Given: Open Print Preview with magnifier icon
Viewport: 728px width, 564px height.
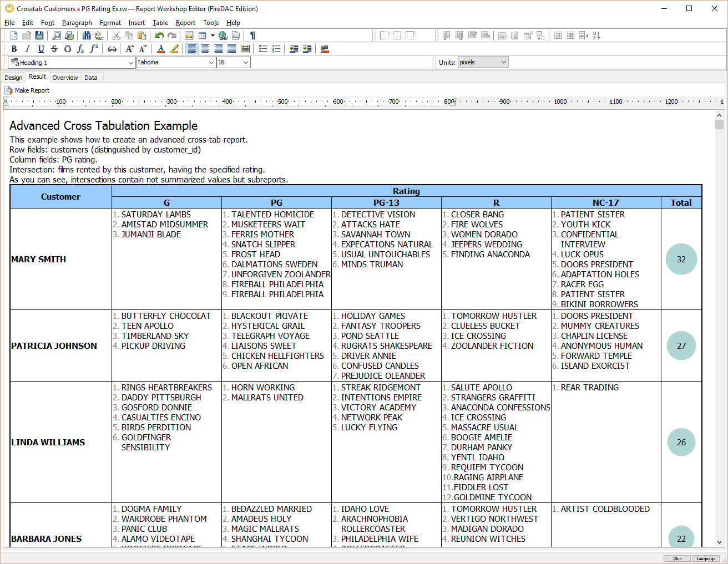Looking at the screenshot, I should [x=57, y=35].
